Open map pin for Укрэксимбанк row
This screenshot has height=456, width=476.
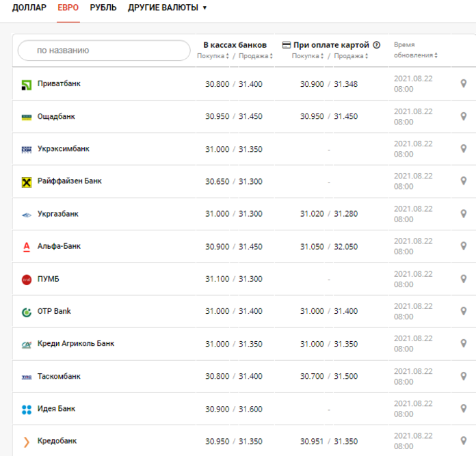click(x=463, y=148)
